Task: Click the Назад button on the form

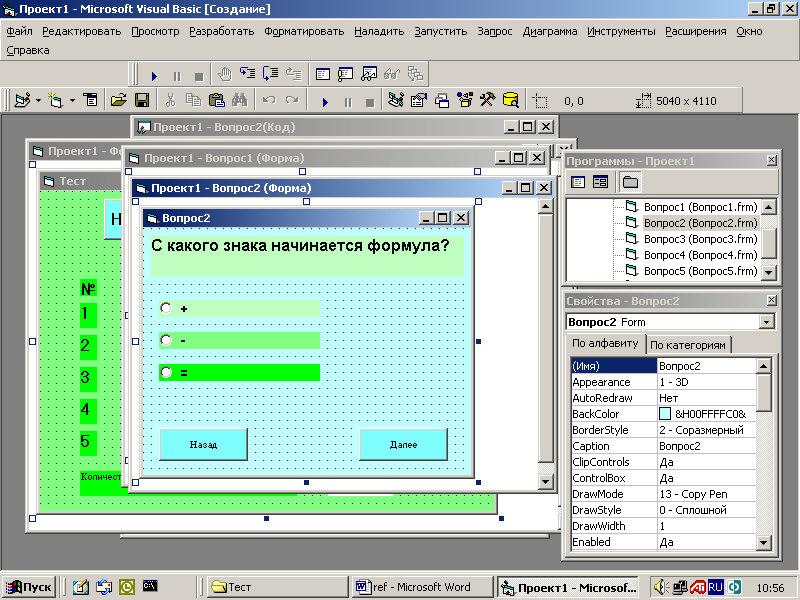Action: 203,444
